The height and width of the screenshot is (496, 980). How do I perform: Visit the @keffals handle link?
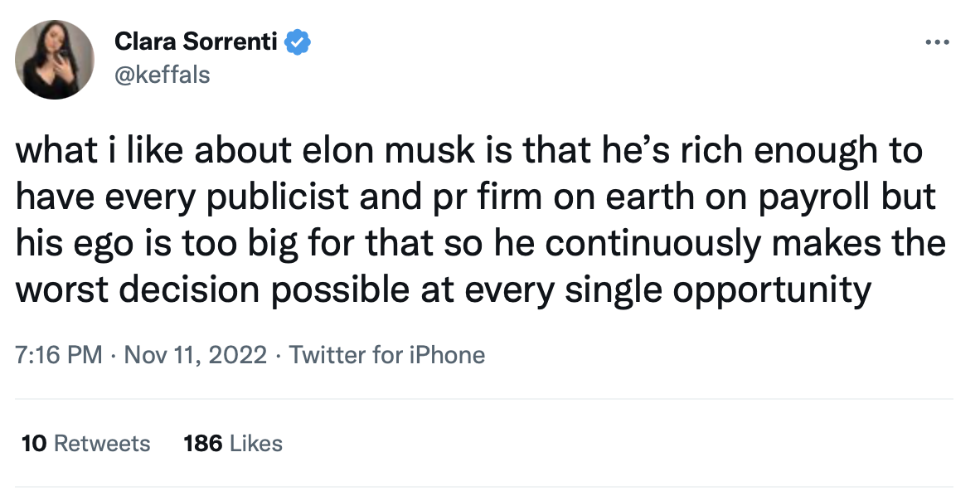pyautogui.click(x=163, y=75)
